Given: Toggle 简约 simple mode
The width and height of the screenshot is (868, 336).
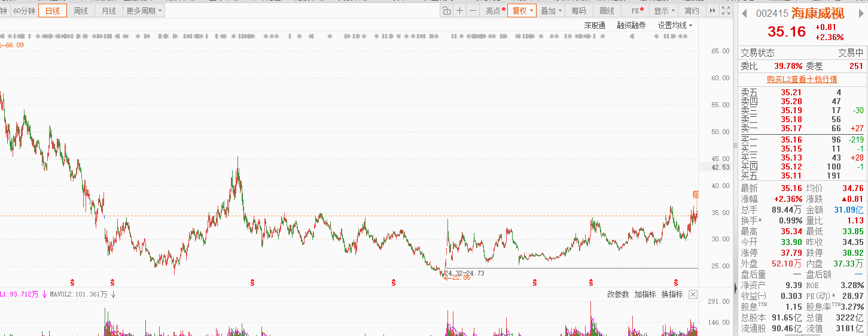Looking at the screenshot, I should (x=692, y=11).
